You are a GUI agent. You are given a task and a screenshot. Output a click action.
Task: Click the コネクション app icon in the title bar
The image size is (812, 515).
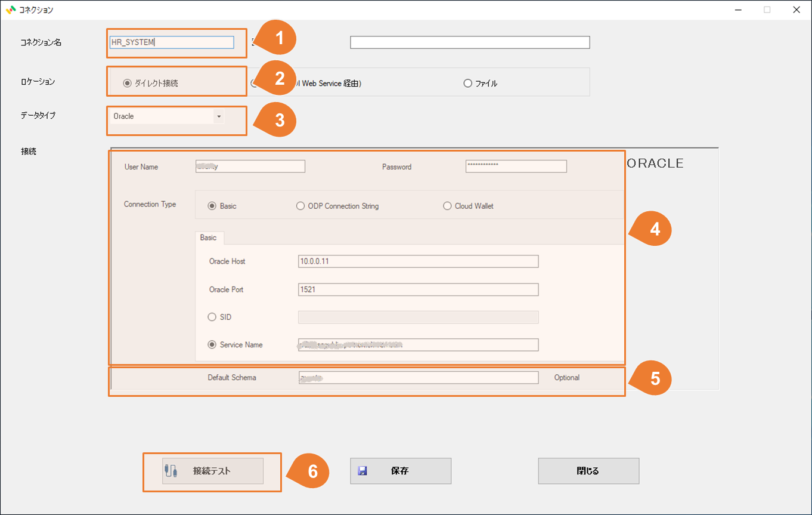tap(11, 10)
